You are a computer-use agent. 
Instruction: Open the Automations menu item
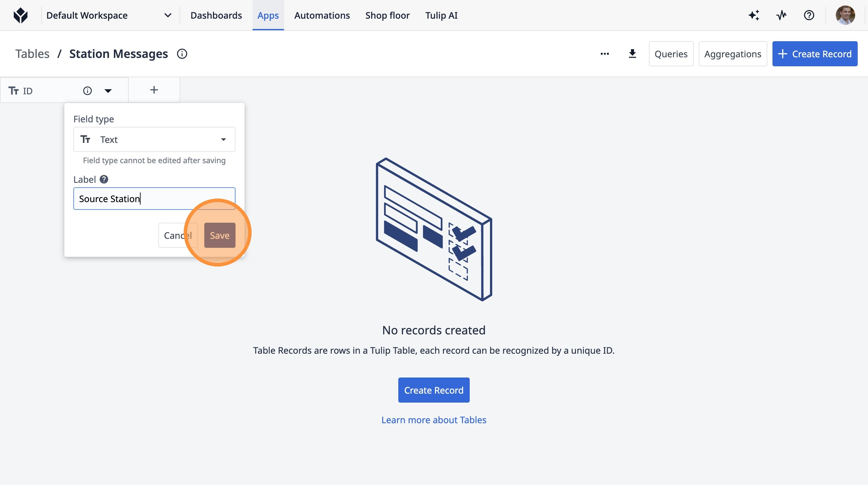[x=322, y=15]
